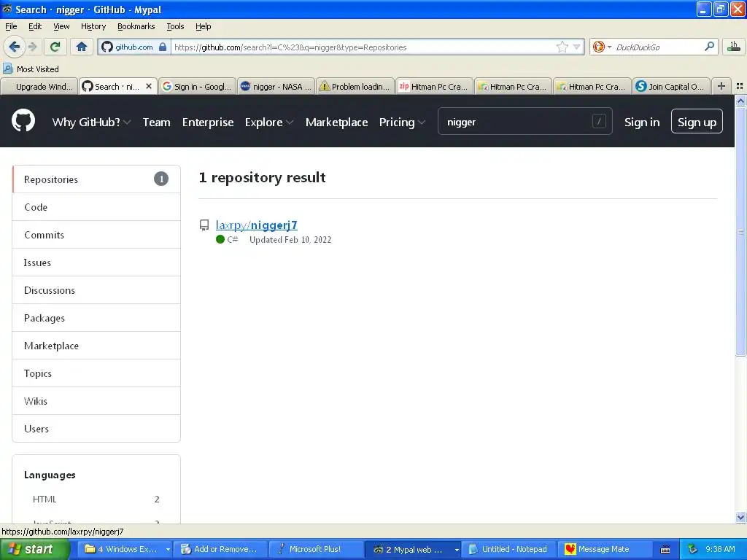
Task: Select Commits in the search sidebar
Action: click(96, 235)
